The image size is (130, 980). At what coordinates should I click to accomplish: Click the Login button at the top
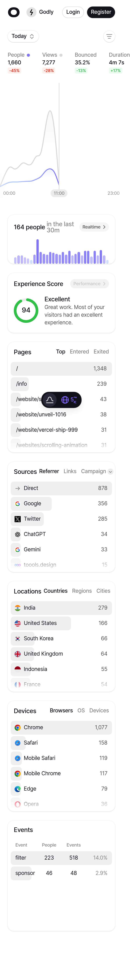click(x=73, y=12)
